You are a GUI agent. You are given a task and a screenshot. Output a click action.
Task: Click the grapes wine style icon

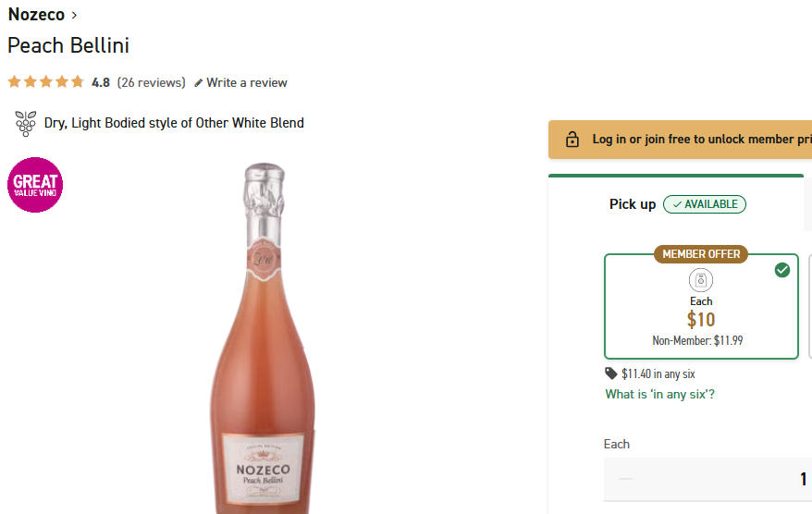click(x=25, y=123)
